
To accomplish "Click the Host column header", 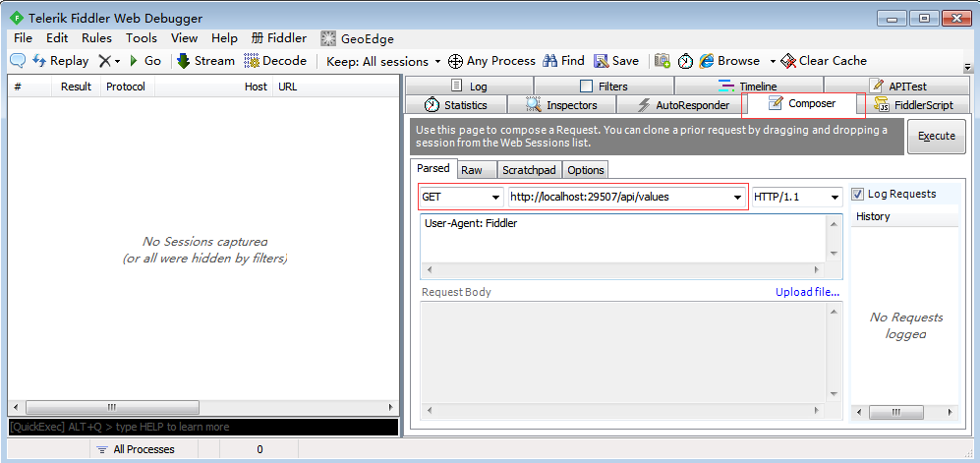I will coord(213,87).
